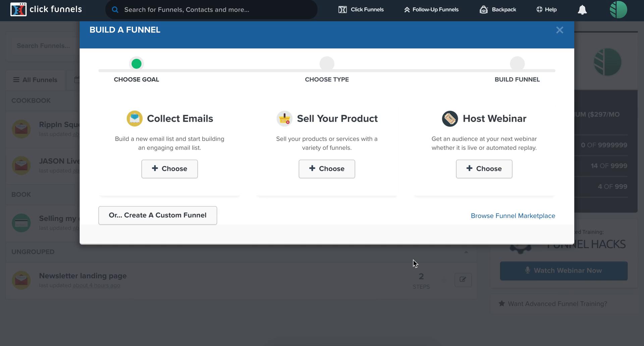Open Browse Funnel Marketplace link
Image resolution: width=644 pixels, height=346 pixels.
(513, 216)
